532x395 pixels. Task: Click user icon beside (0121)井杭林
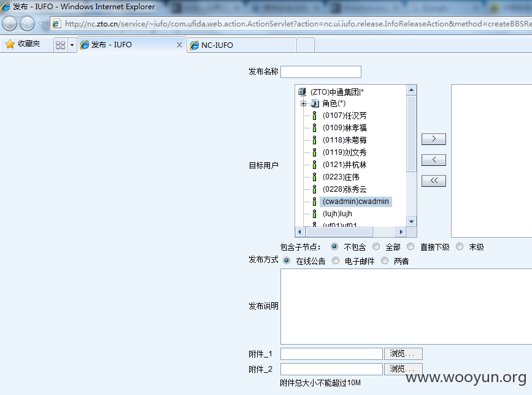click(315, 165)
